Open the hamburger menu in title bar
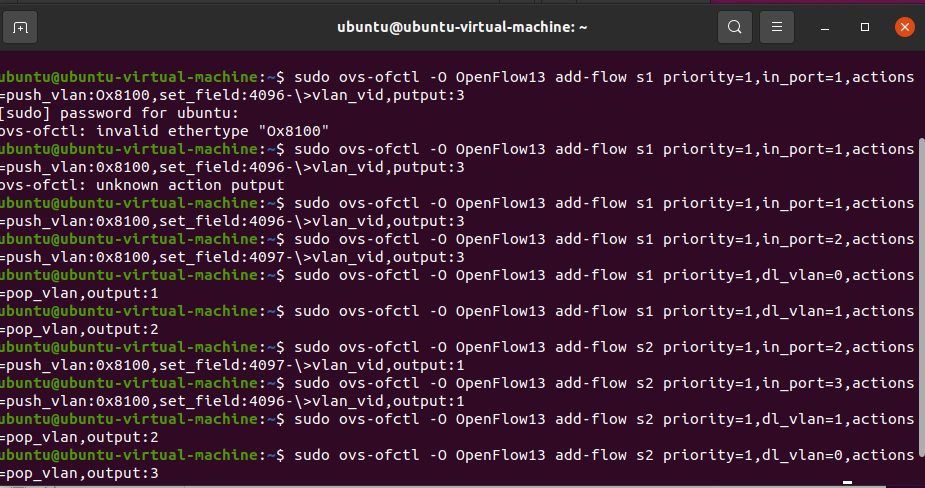 pos(777,27)
